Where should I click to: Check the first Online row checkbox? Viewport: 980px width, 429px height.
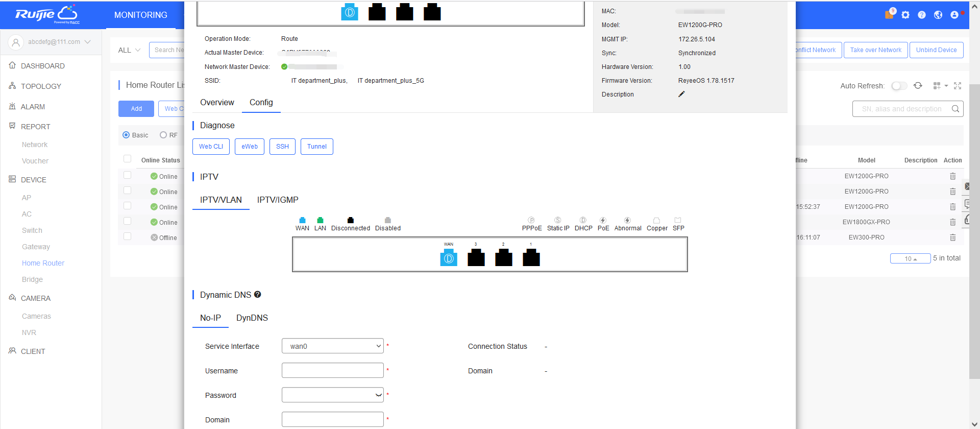[x=128, y=175]
